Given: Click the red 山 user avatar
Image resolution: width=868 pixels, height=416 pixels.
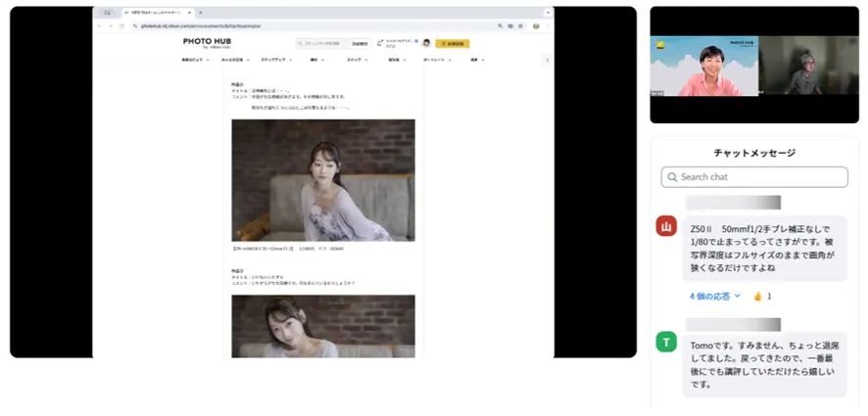Looking at the screenshot, I should point(666,227).
